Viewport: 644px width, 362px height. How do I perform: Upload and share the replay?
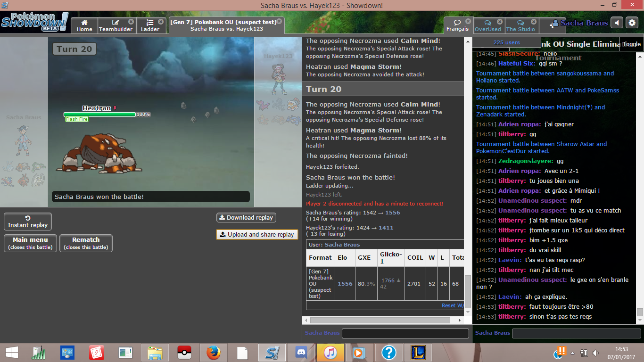point(257,234)
